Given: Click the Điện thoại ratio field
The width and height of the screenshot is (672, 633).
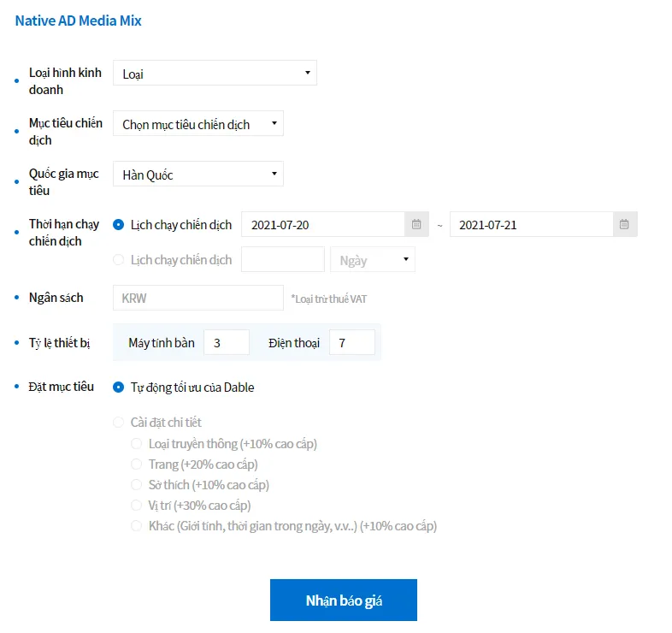Looking at the screenshot, I should click(x=352, y=342).
